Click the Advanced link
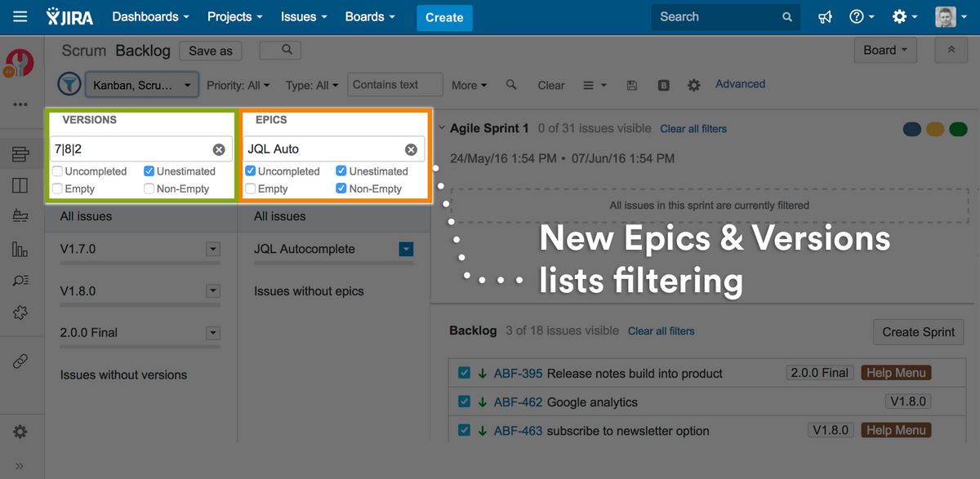The width and height of the screenshot is (980, 479). (x=740, y=84)
